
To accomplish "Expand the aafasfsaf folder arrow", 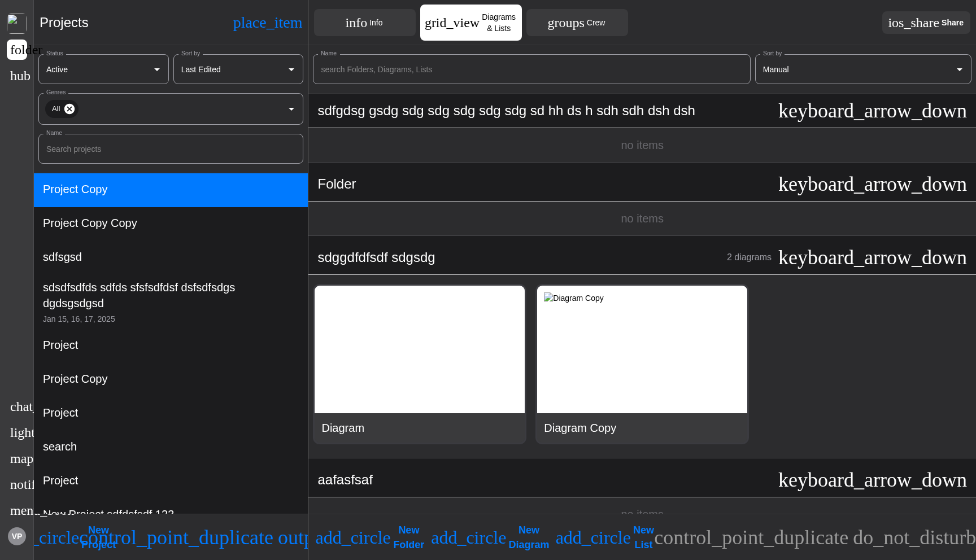I will tap(872, 480).
